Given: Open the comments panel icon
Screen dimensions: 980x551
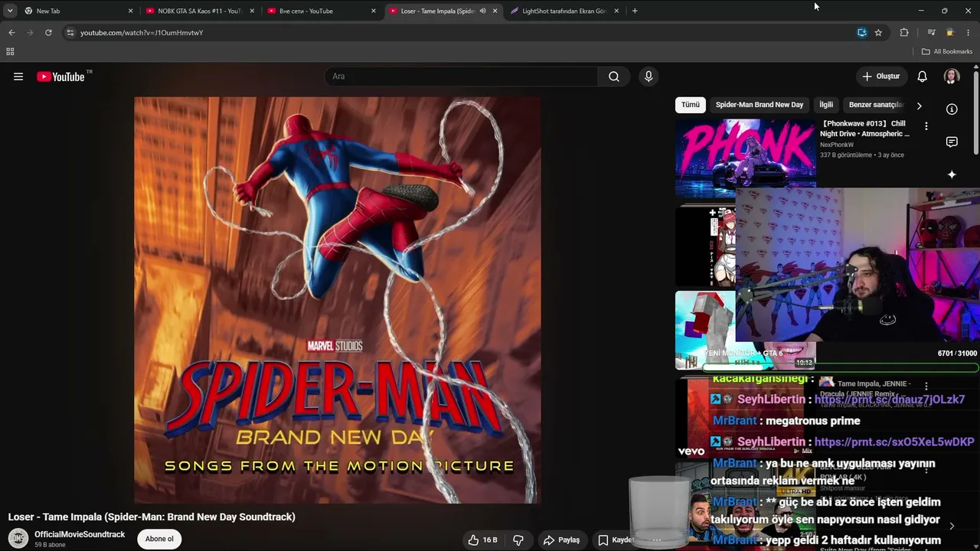Looking at the screenshot, I should 952,142.
